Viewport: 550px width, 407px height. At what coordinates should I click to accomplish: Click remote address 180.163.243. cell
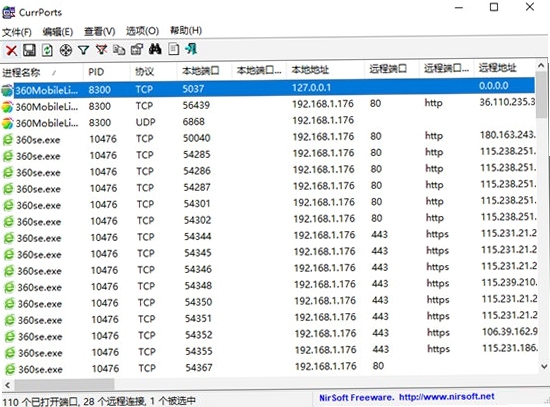click(x=508, y=135)
